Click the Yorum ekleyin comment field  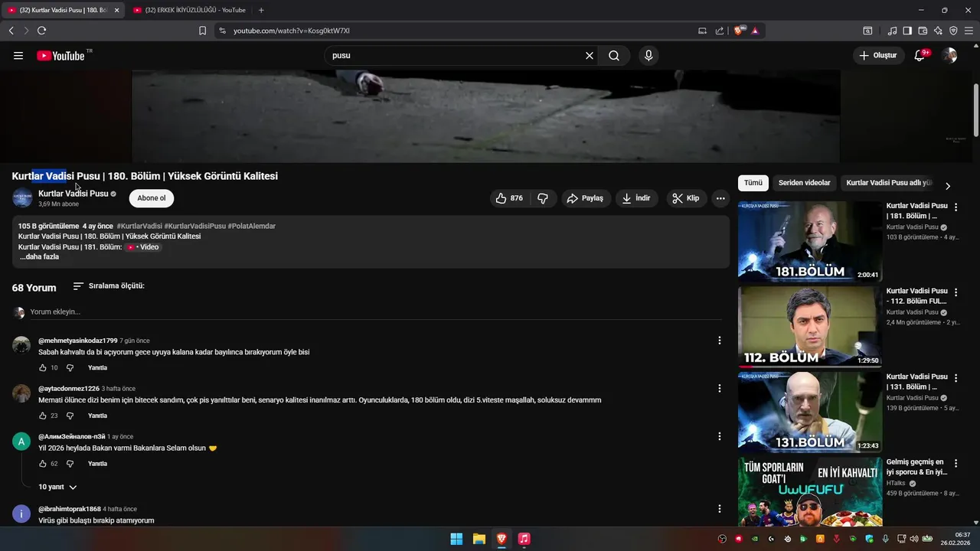pyautogui.click(x=375, y=312)
